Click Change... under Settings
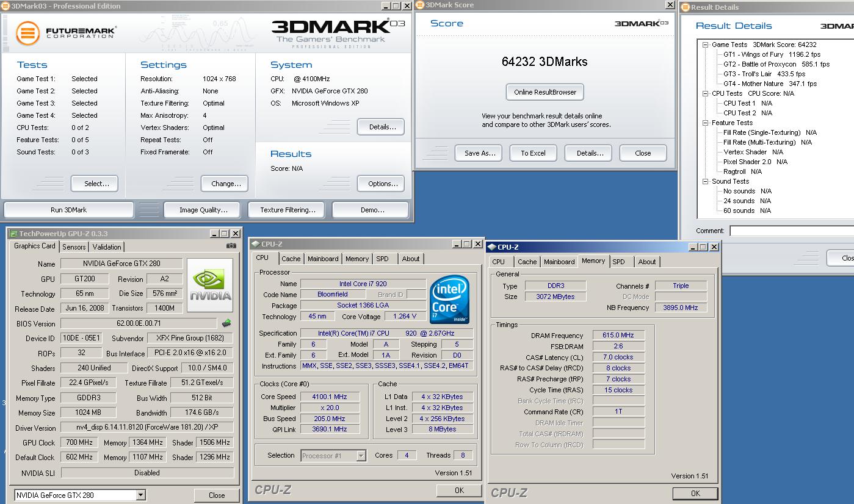The image size is (854, 504). click(x=226, y=184)
